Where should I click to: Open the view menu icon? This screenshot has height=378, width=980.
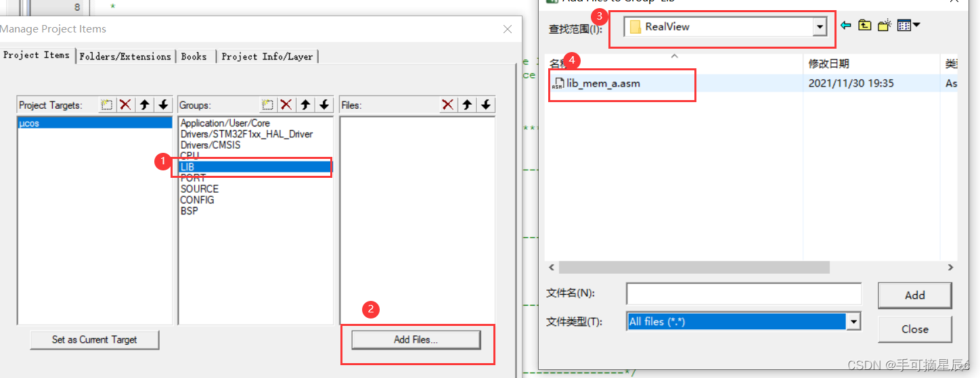tap(908, 26)
